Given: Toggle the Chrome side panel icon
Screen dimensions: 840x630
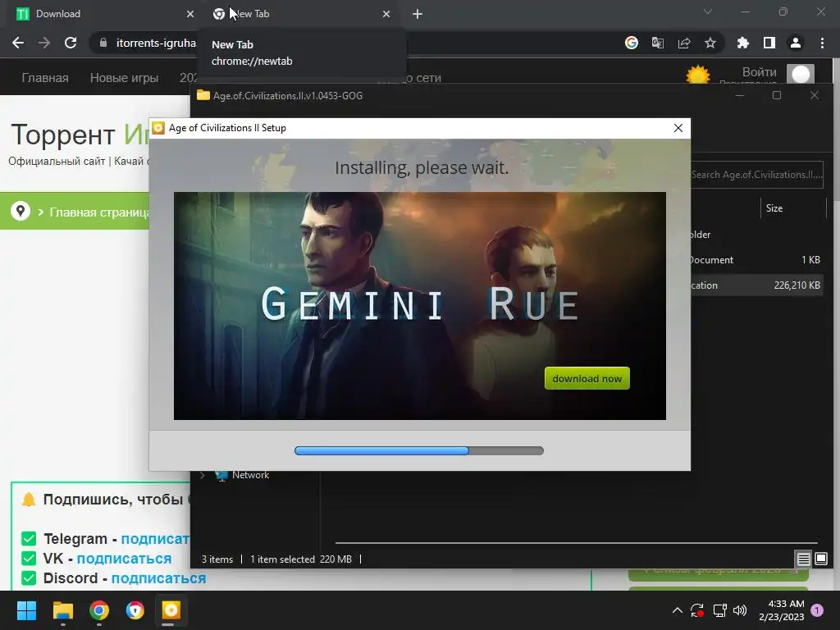Looking at the screenshot, I should (x=769, y=43).
